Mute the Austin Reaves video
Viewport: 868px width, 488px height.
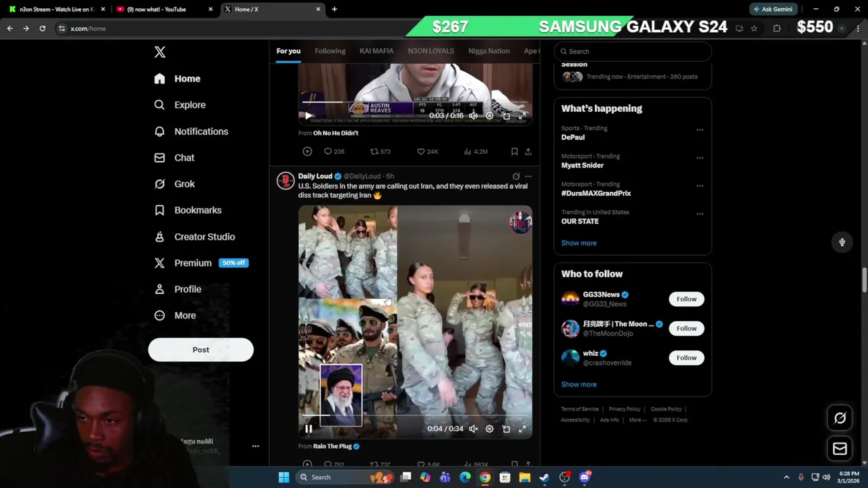coord(473,116)
